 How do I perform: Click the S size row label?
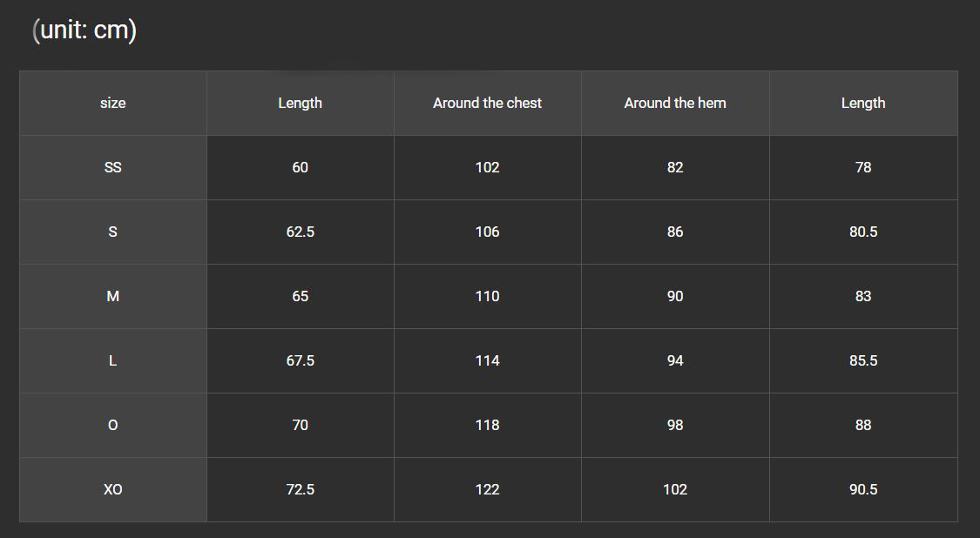pos(113,232)
